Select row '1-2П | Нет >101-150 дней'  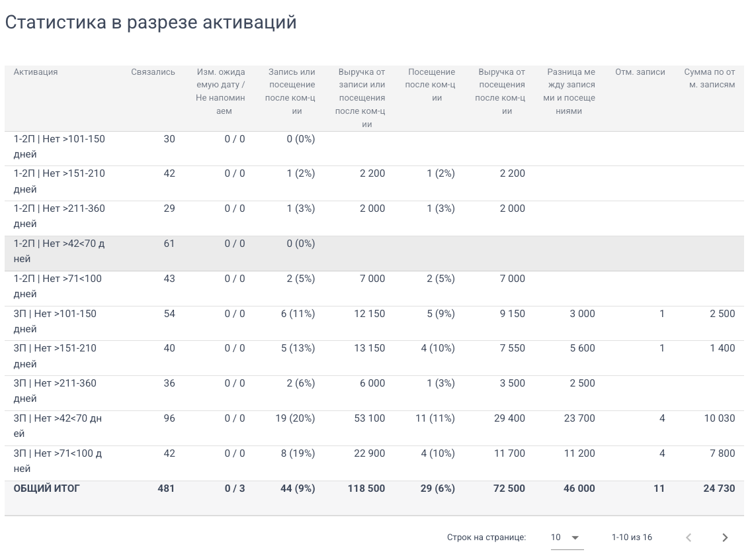(374, 148)
